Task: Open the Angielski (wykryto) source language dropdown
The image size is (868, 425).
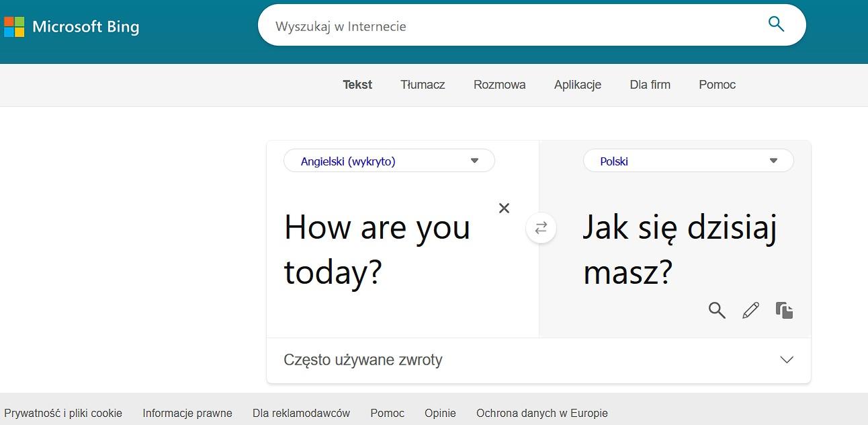Action: (389, 161)
